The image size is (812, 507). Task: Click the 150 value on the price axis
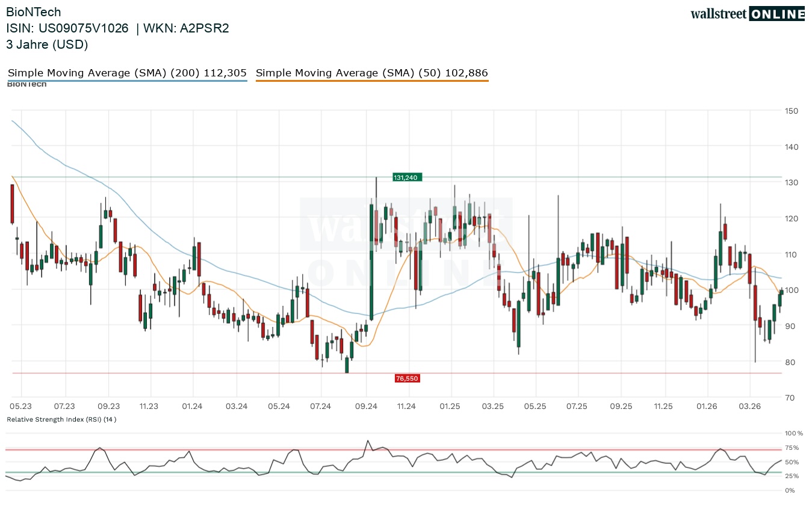(790, 111)
